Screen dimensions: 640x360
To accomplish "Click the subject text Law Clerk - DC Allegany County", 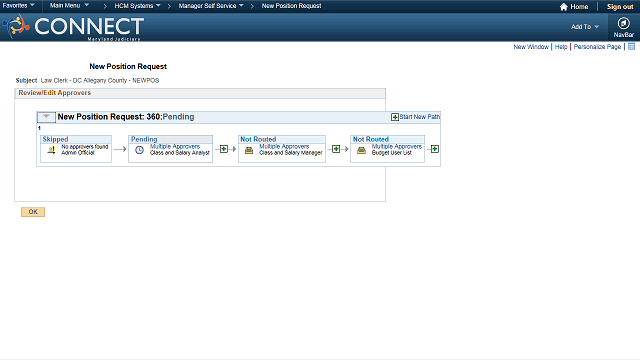I will 100,80.
